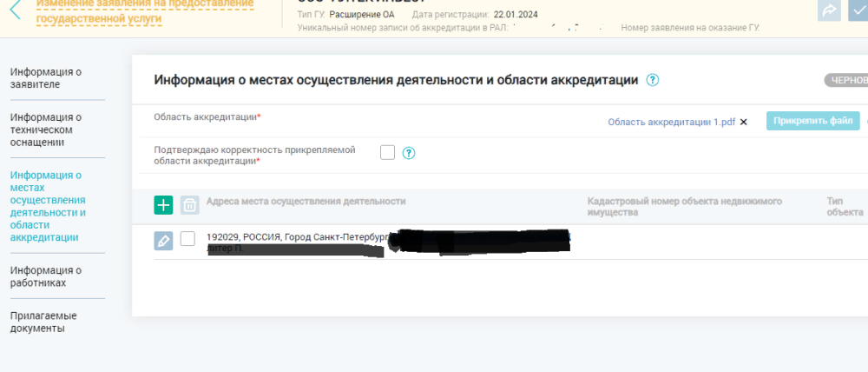Open Информация о заявителе section
Screen dimensions: 868x372
coord(46,78)
